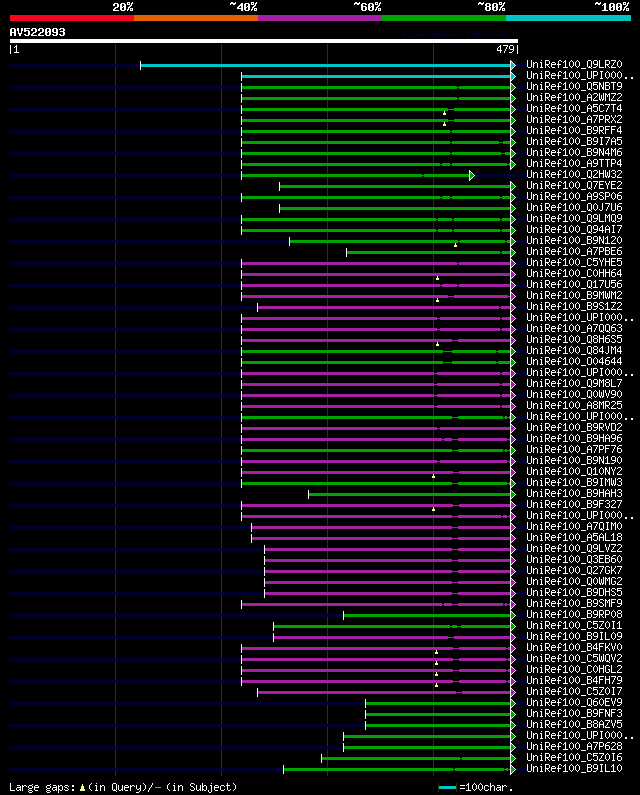Click the green arrowhead ending the Q2HW32 alignment
The image size is (640, 795).
[x=472, y=175]
